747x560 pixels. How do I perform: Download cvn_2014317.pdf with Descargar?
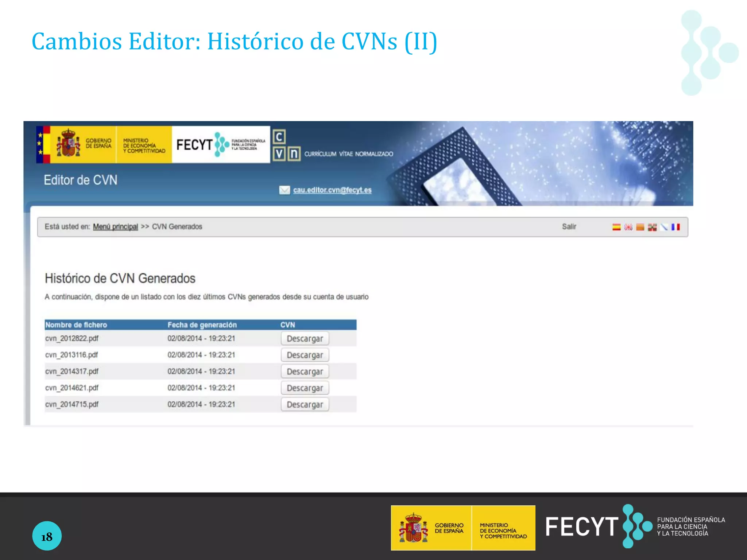click(x=305, y=372)
